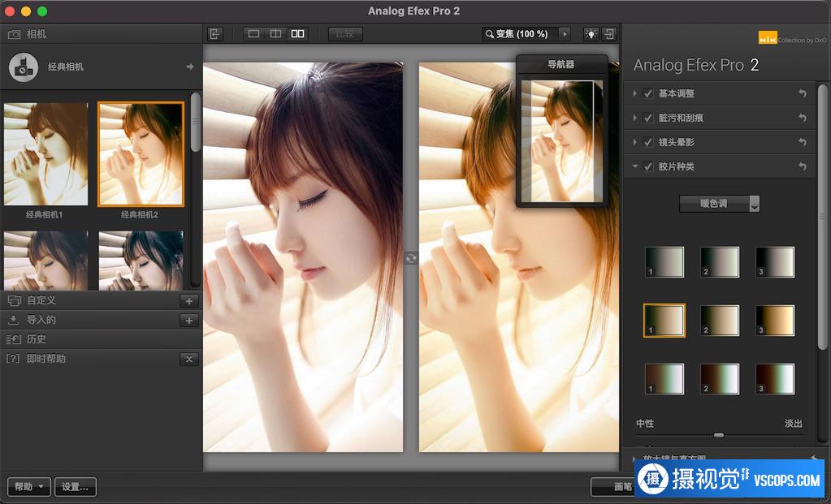The height and width of the screenshot is (504, 831).
Task: Open the 暖色调 film tone dropdown
Action: [x=719, y=203]
